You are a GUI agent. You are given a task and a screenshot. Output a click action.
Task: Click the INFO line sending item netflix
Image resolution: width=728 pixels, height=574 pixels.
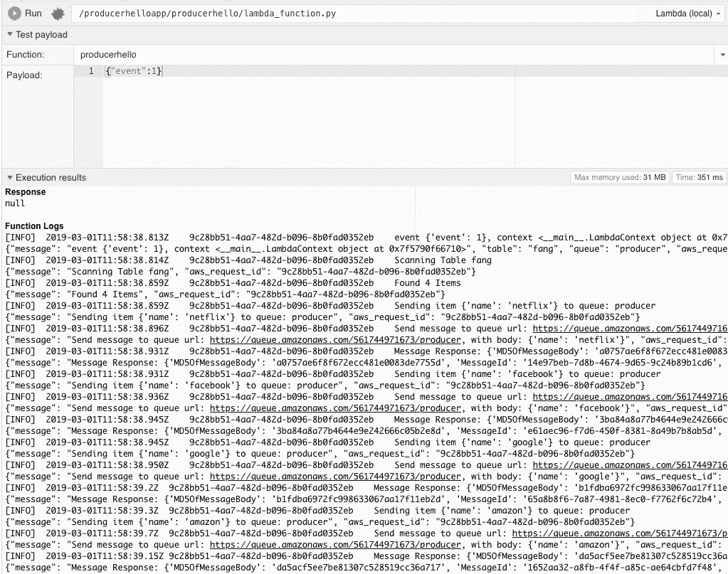coord(330,306)
